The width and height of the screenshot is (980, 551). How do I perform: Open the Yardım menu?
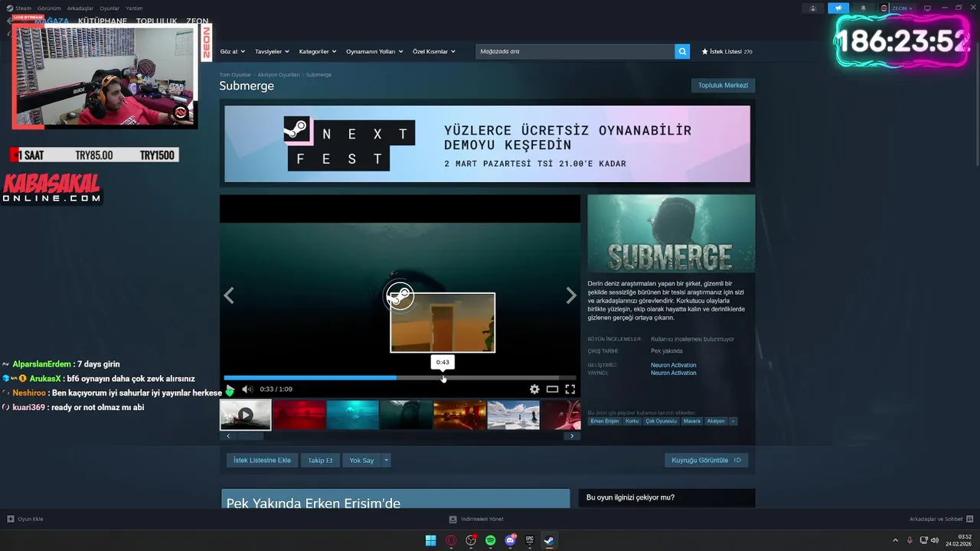134,8
